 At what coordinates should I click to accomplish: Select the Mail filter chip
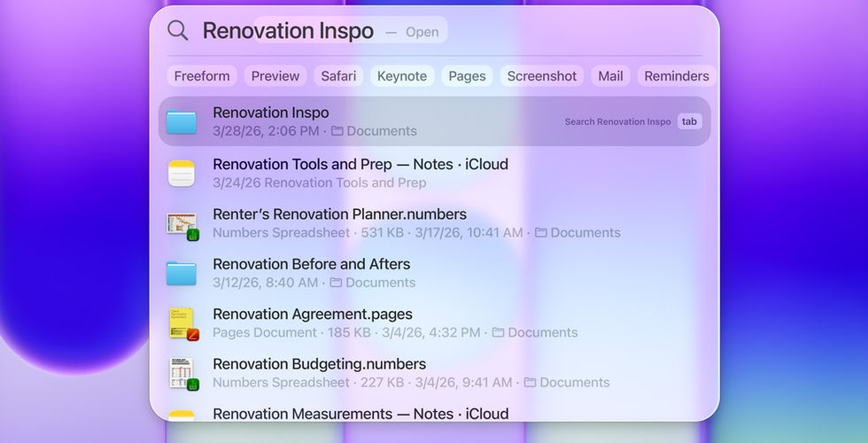610,76
